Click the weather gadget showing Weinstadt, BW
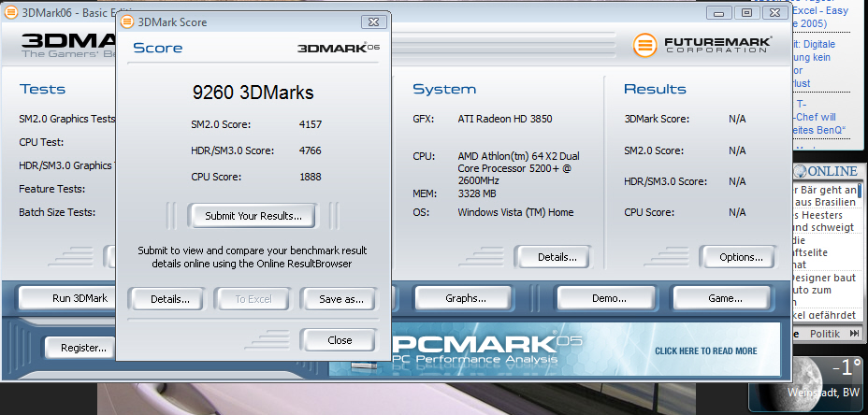Screen dimensions: 868x415 pos(808,386)
